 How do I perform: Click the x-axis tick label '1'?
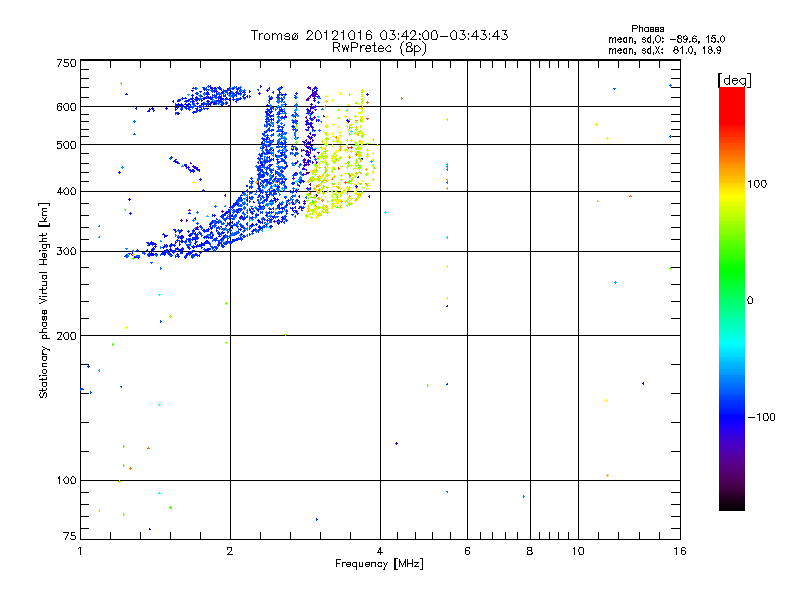80,551
